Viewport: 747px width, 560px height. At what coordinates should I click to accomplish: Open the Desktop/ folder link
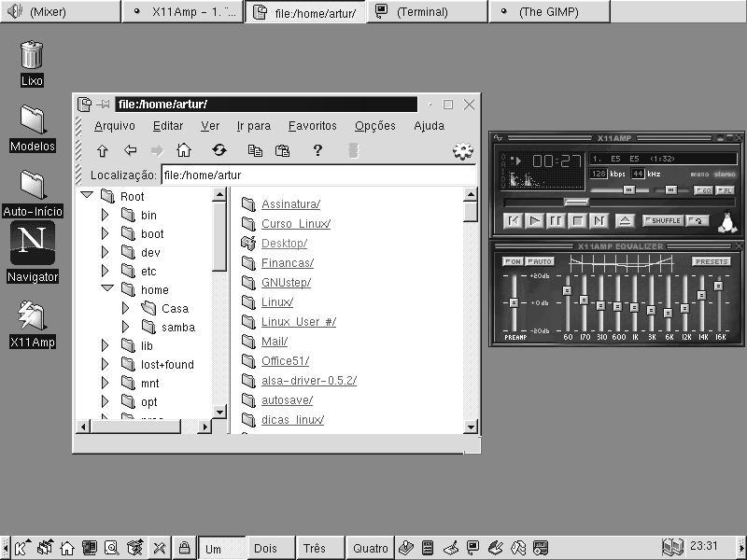(284, 244)
